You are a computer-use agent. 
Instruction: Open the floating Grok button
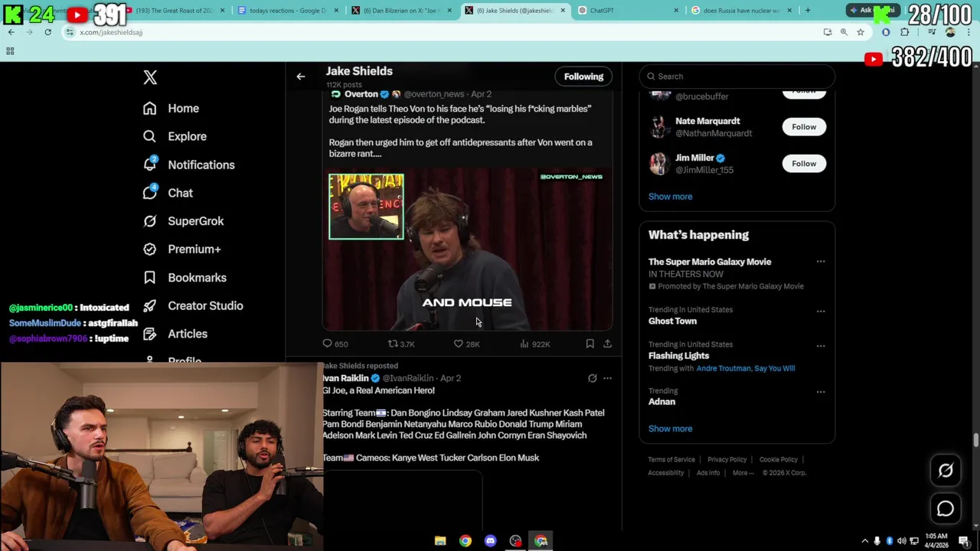(x=946, y=471)
